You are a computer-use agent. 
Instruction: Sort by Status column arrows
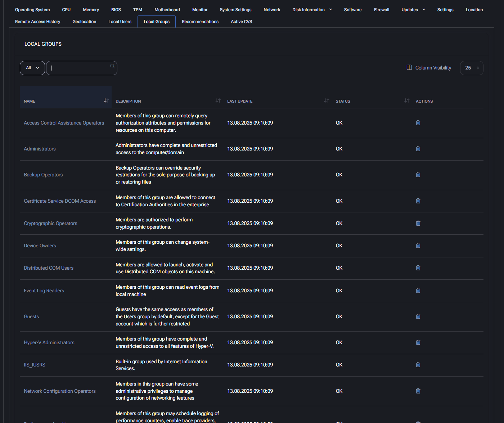coord(407,100)
